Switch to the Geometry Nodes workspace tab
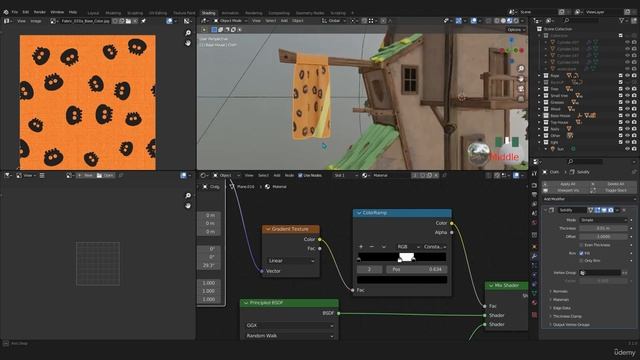Screen dimensions: 640x360 [x=310, y=13]
